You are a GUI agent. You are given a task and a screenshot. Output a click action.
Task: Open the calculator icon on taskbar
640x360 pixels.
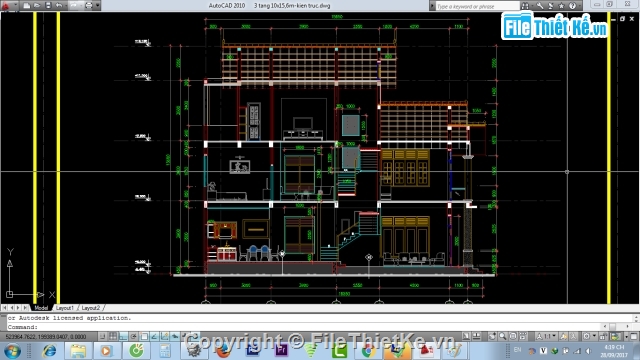tap(165, 351)
